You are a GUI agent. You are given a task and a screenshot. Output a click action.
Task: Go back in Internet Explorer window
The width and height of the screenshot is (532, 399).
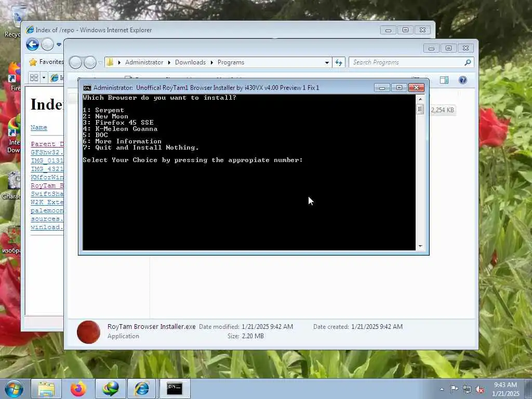click(32, 45)
